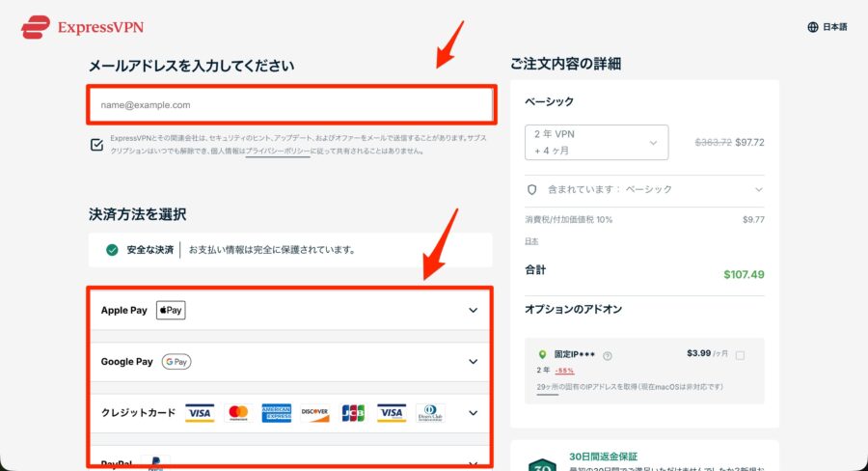This screenshot has width=868, height=471.
Task: Click the American Express logo
Action: (x=276, y=413)
